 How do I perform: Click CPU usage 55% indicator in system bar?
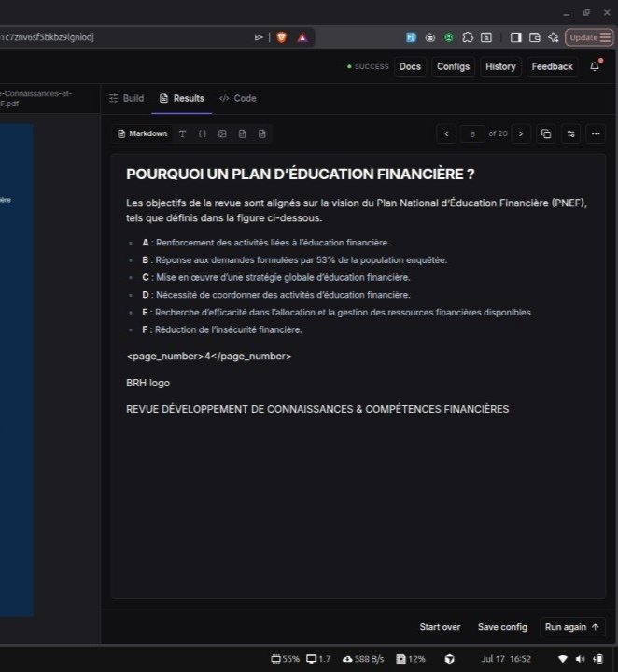[285, 659]
